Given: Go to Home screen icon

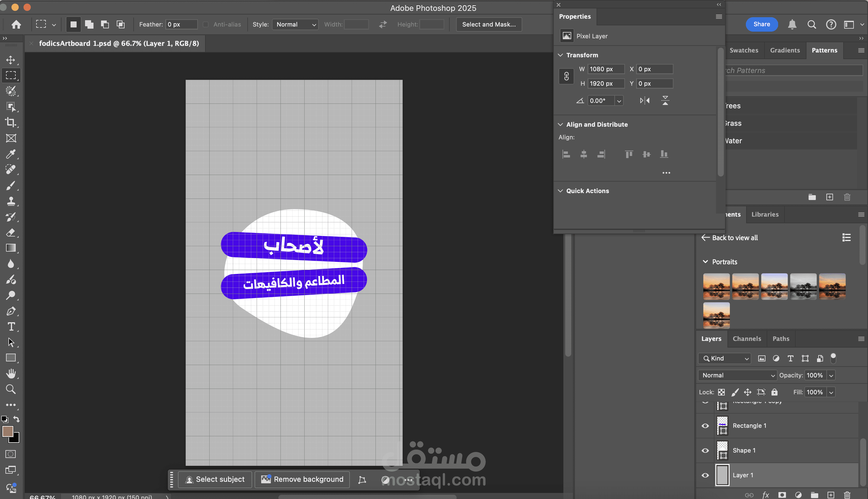Looking at the screenshot, I should point(16,24).
